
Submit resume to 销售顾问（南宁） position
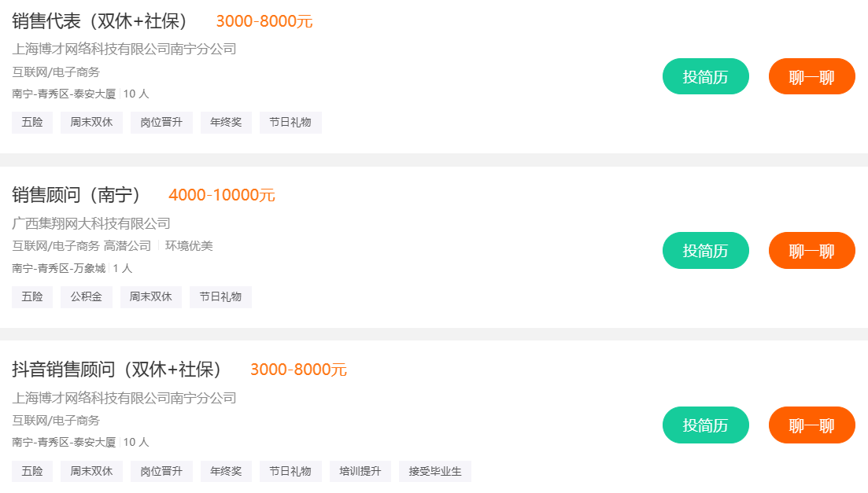705,250
